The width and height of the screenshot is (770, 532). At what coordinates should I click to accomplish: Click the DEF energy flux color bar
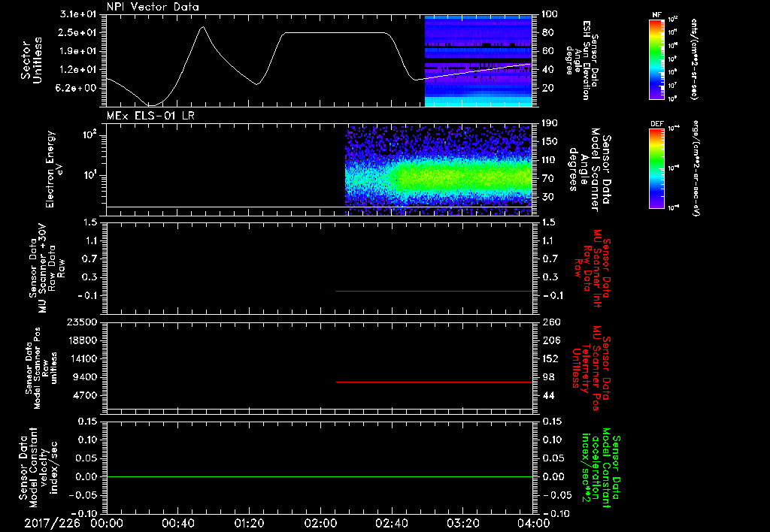[656, 168]
